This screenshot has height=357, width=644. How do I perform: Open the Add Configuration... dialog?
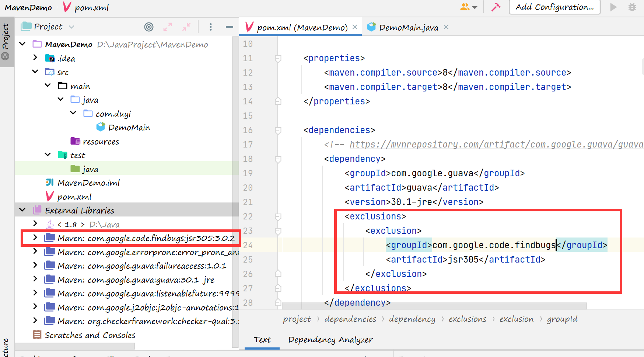click(555, 7)
